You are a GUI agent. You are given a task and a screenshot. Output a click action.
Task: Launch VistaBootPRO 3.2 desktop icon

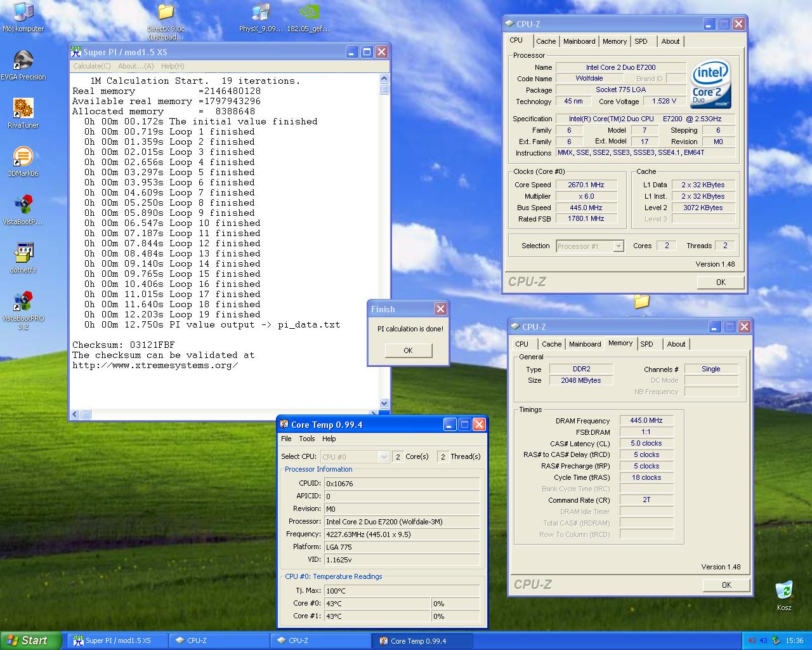(x=23, y=310)
